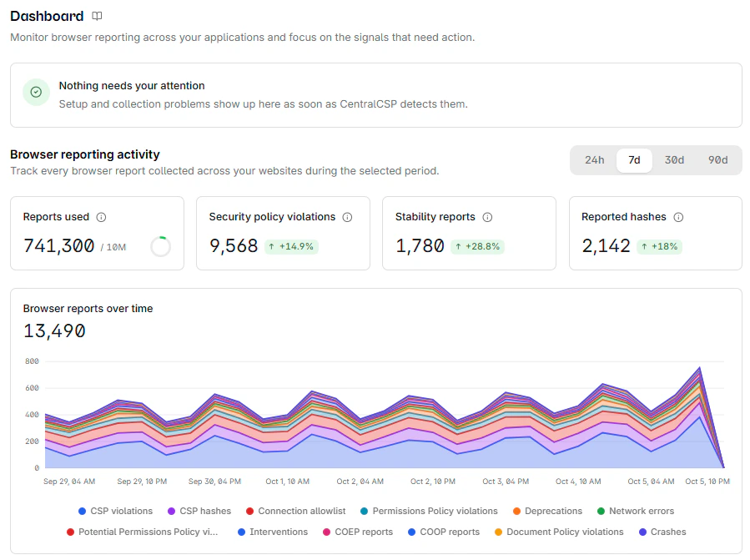Open the docs book icon beside Dashboard
750x560 pixels.
coord(97,16)
